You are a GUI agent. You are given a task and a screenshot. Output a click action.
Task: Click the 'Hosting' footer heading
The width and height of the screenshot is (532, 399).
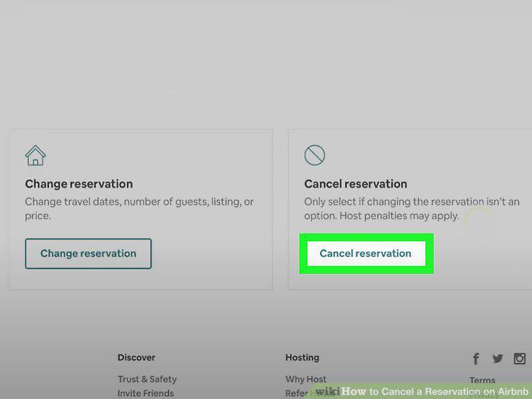click(303, 357)
